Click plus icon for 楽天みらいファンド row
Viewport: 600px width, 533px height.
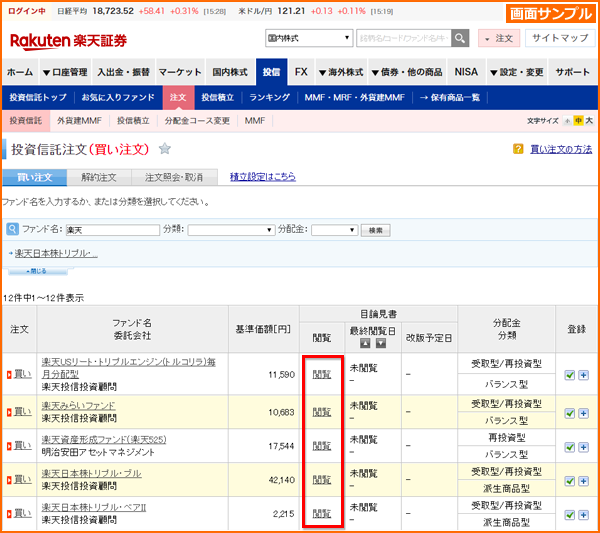[x=583, y=413]
